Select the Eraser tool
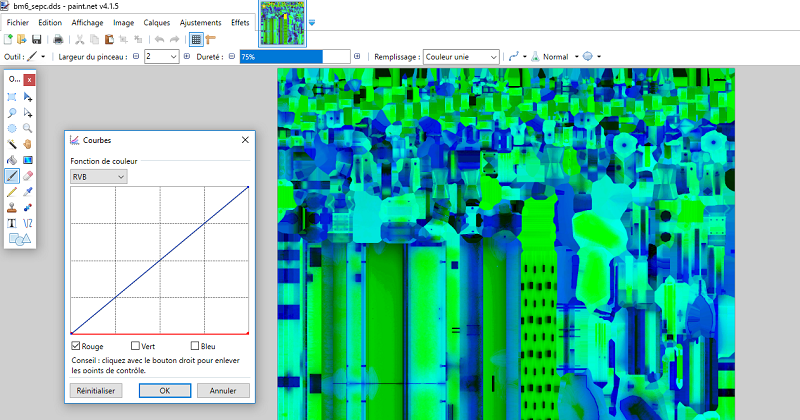The height and width of the screenshot is (420, 800). [x=28, y=176]
